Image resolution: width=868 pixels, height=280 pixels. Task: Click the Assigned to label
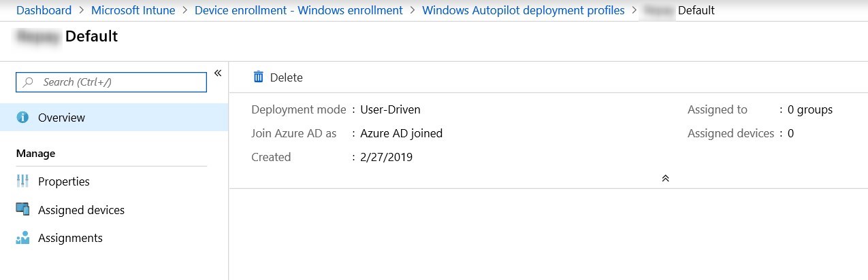tap(718, 109)
